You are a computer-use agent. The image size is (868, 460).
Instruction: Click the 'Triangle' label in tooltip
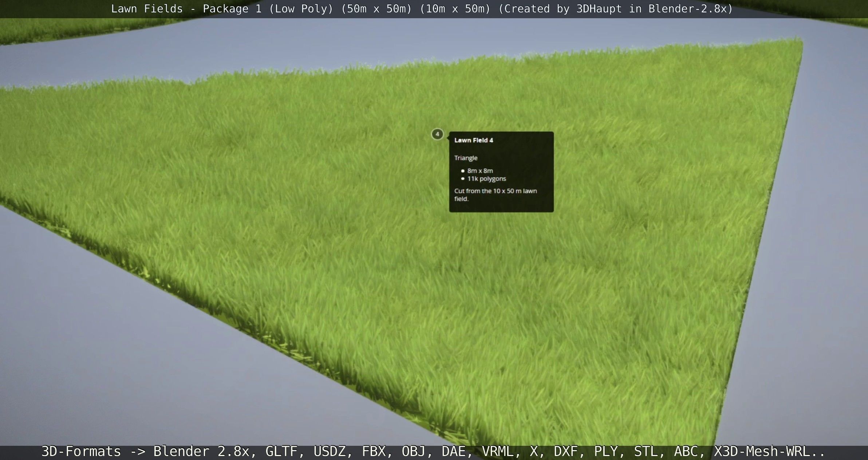click(x=466, y=158)
